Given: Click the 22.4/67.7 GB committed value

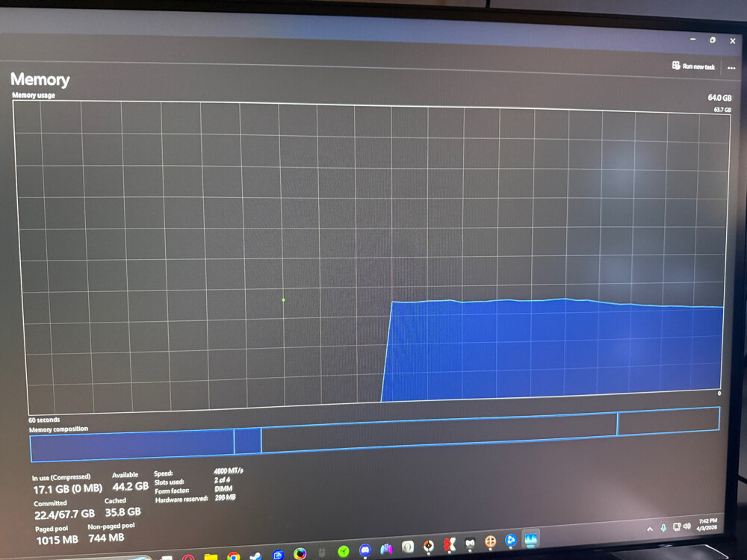Looking at the screenshot, I should pos(64,514).
